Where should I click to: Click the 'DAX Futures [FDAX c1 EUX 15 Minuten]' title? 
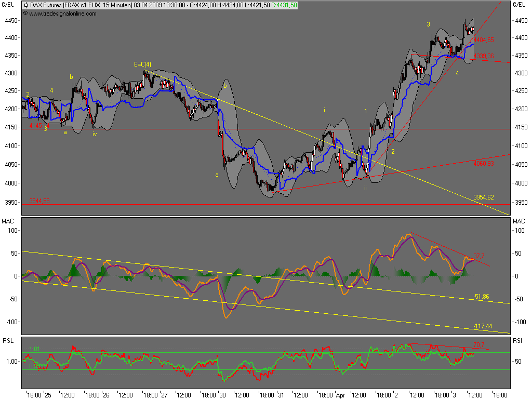click(x=81, y=5)
